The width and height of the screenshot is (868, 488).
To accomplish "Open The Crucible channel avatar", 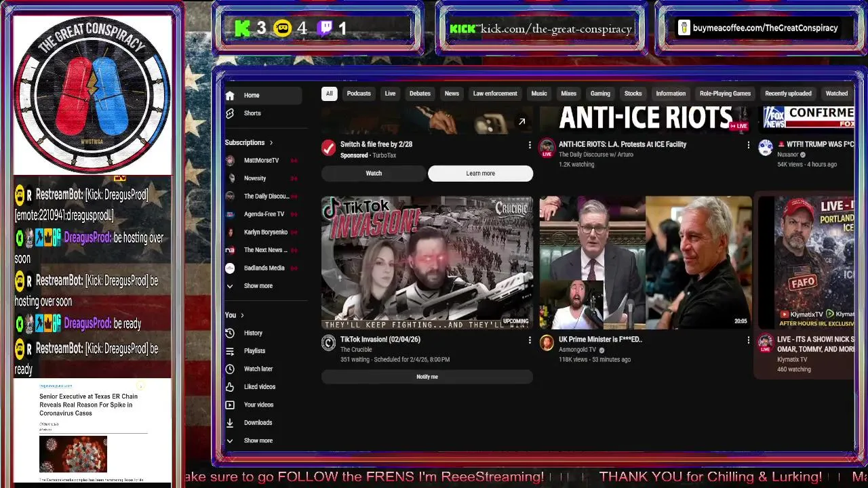I will pos(328,343).
